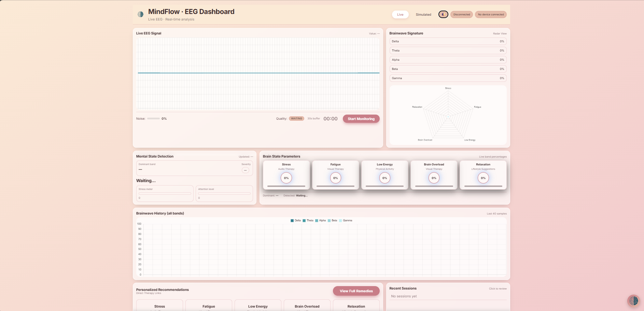Image resolution: width=644 pixels, height=311 pixels.
Task: Click the radar chart Low Energy label
Action: 470,140
